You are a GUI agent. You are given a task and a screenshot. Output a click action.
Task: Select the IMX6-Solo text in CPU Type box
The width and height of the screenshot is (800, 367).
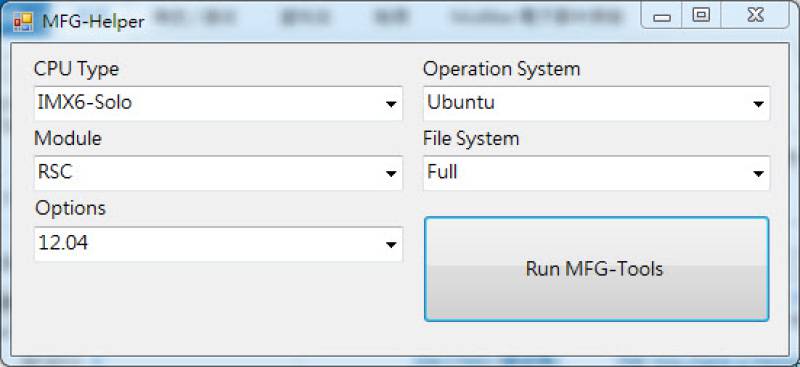point(85,103)
